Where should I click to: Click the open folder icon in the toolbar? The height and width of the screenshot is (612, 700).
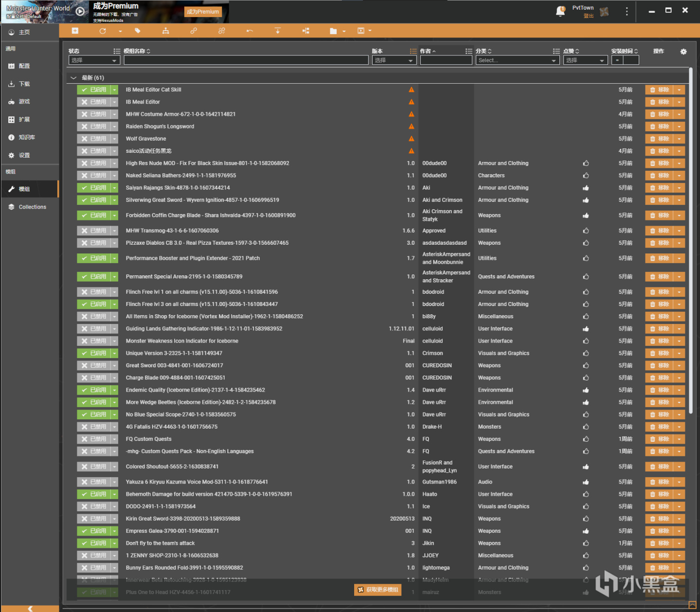pyautogui.click(x=333, y=31)
